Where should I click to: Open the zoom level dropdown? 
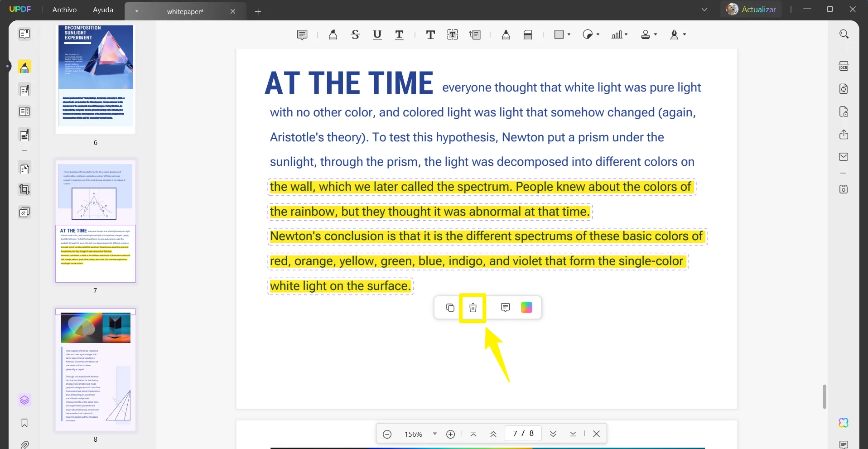[435, 434]
